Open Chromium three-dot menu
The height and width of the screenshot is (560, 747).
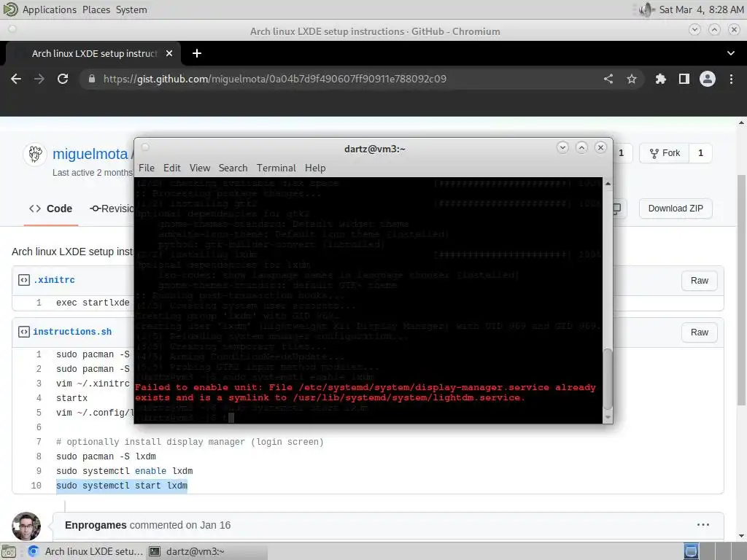coord(731,79)
